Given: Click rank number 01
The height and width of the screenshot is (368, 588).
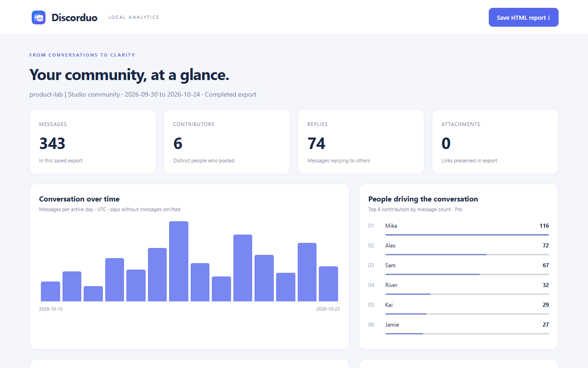Looking at the screenshot, I should [371, 226].
